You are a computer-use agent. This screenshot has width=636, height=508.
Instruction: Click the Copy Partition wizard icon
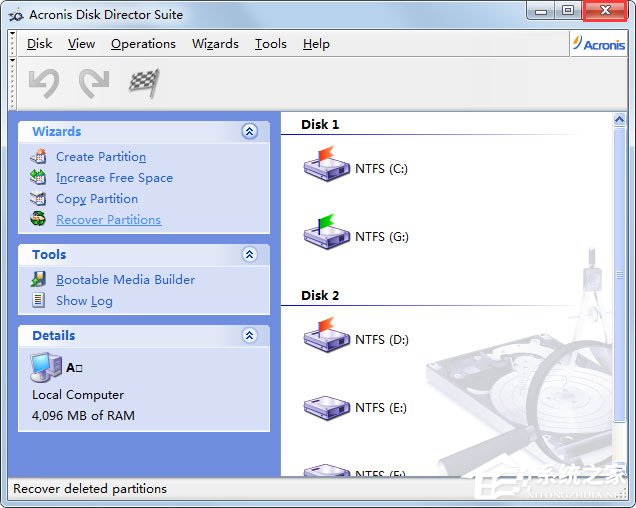click(38, 198)
